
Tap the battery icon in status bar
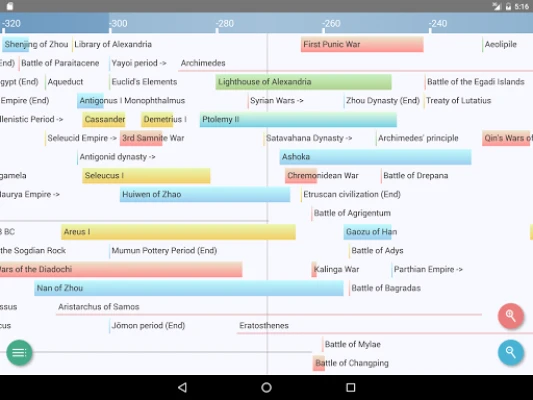(509, 6)
